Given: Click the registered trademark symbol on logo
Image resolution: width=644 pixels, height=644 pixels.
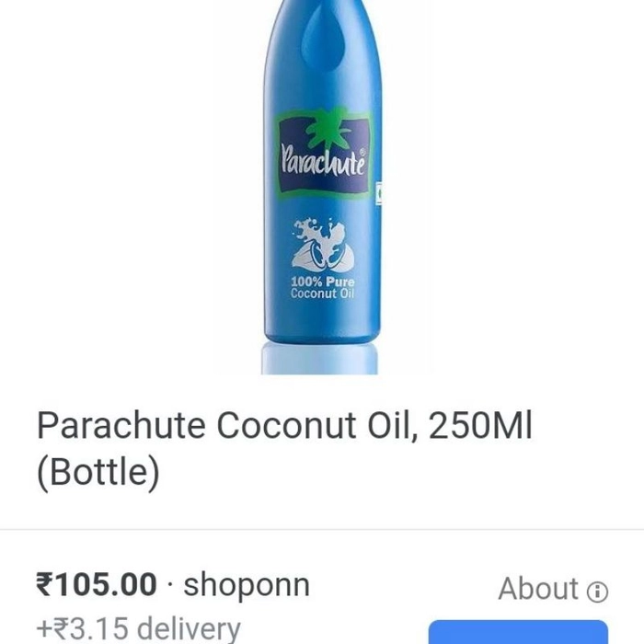Looking at the screenshot, I should click(362, 152).
